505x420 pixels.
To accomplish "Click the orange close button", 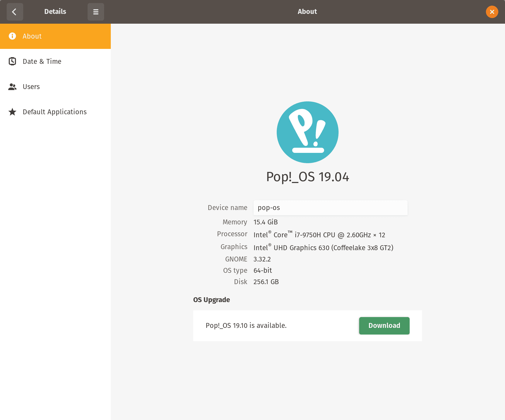I will pos(492,12).
